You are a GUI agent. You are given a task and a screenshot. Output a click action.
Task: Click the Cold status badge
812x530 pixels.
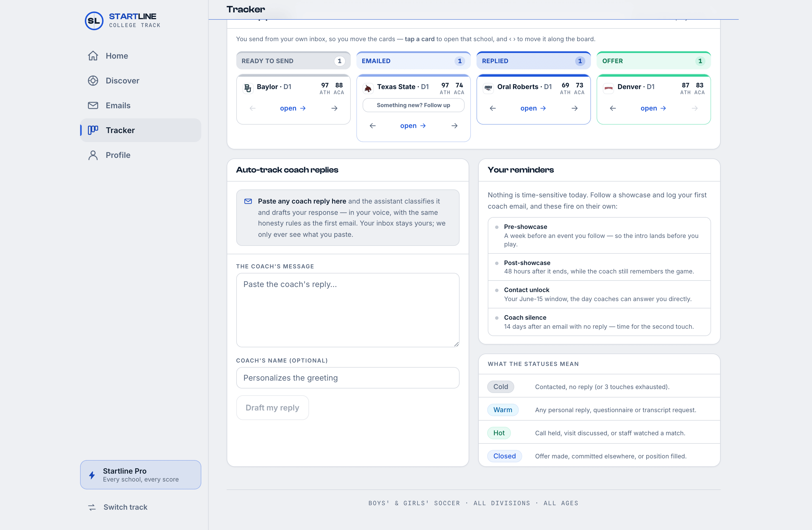(x=500, y=387)
